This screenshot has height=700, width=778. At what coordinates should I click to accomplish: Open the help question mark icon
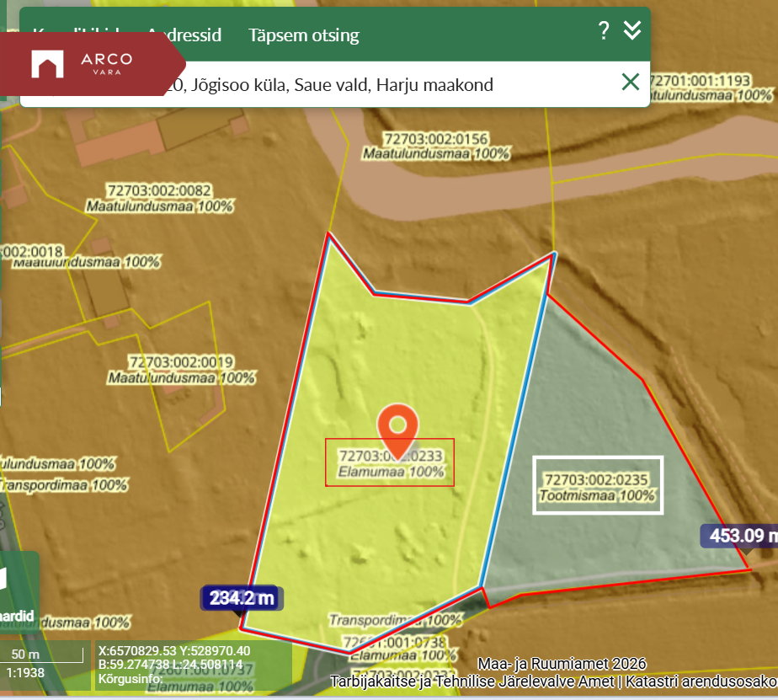click(604, 31)
